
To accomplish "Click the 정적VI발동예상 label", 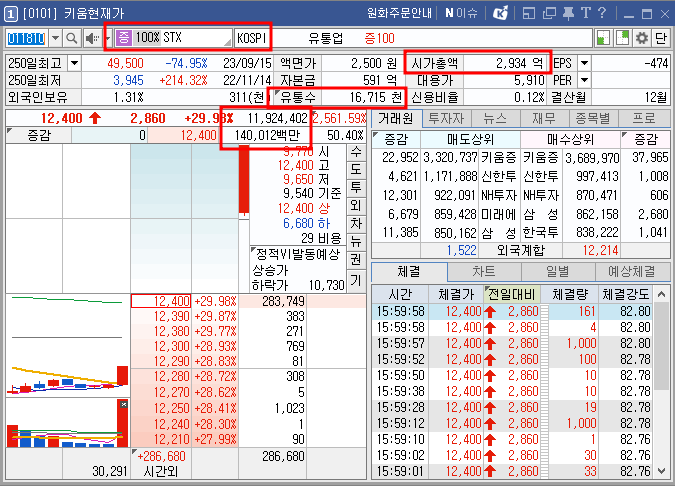I will point(297,254).
